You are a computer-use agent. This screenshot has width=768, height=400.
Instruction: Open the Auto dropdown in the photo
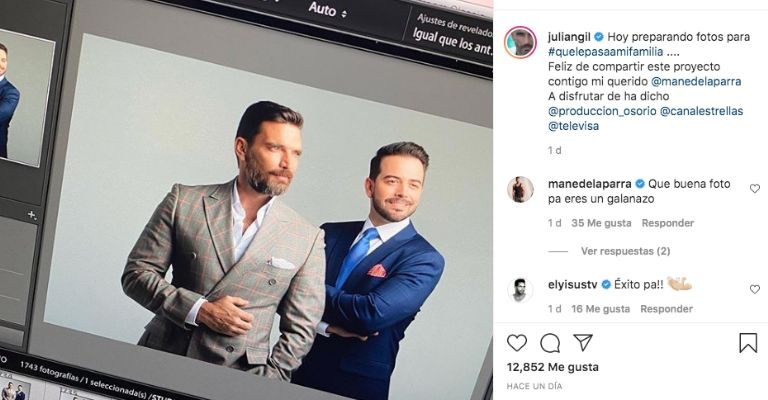click(x=328, y=9)
